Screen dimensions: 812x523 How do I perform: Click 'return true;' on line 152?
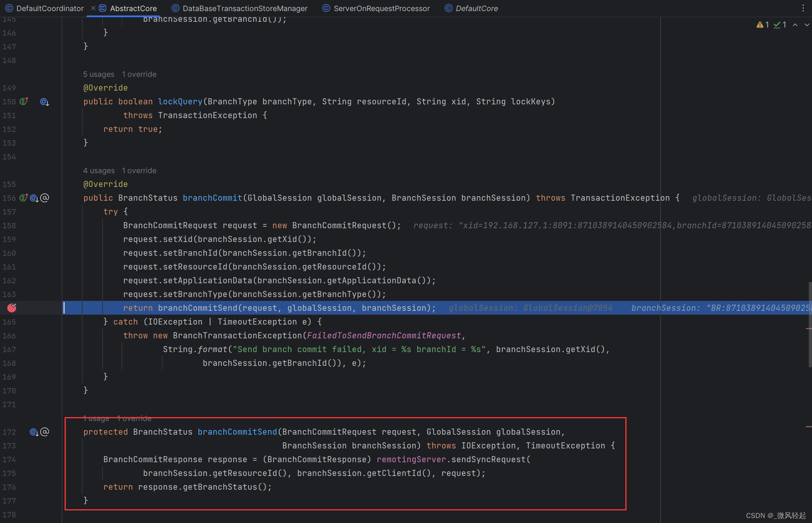(133, 129)
